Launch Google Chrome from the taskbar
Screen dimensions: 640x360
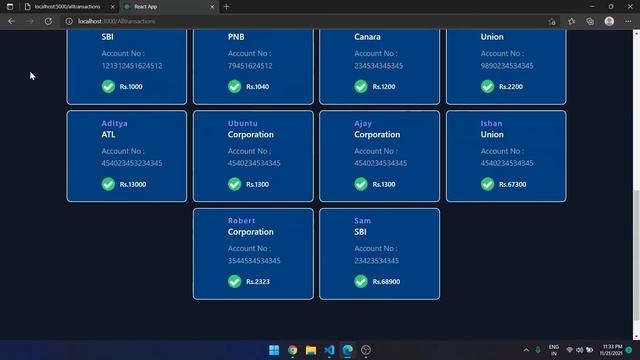292,350
